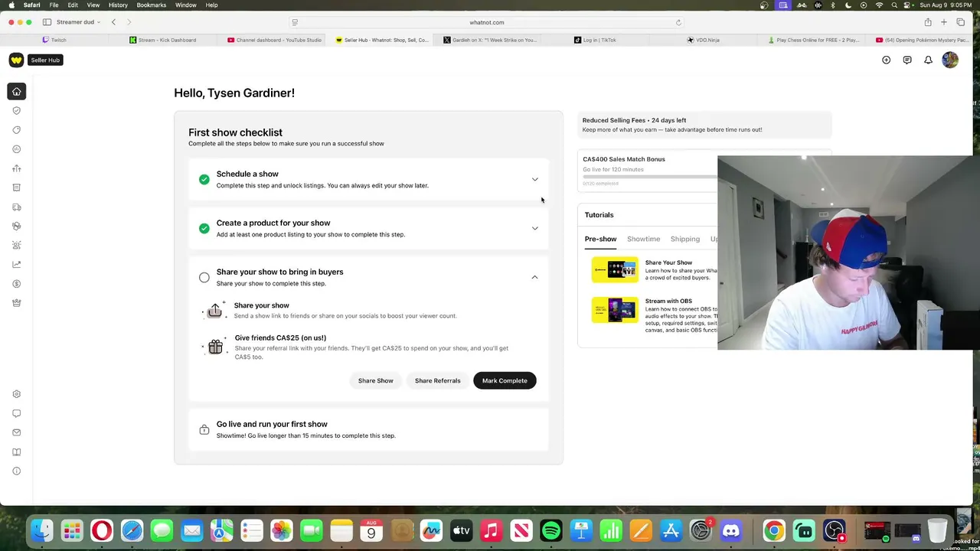
Task: Open the trending chart analytics sidebar icon
Action: click(16, 265)
